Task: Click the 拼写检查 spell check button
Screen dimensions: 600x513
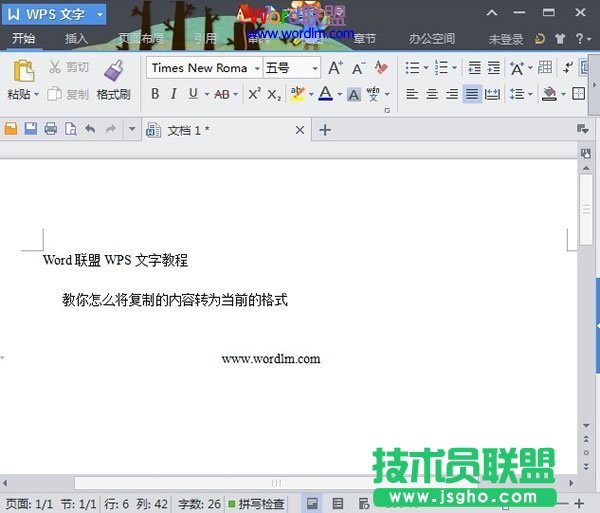Action: tap(257, 504)
